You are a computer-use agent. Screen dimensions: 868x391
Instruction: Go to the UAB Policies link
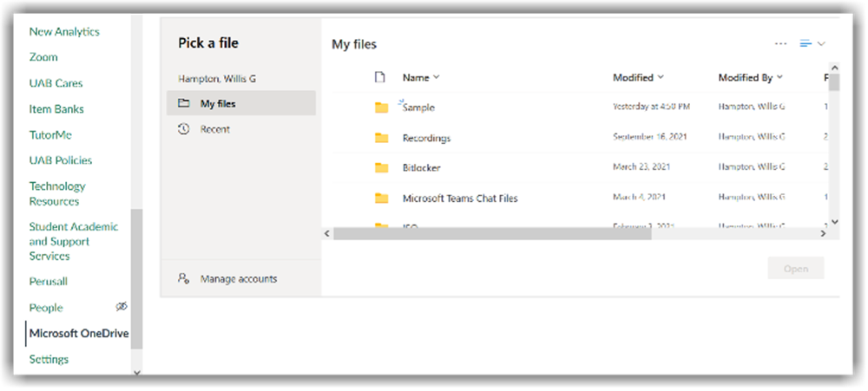pos(61,160)
